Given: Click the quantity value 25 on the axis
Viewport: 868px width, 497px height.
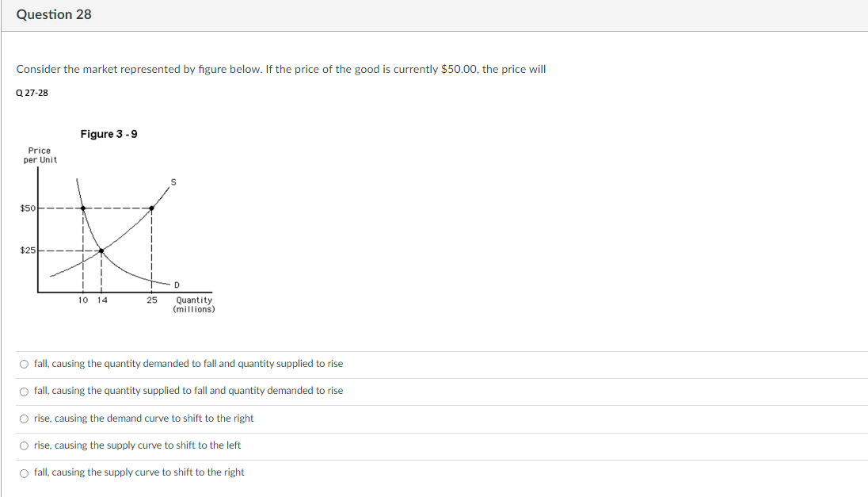Looking at the screenshot, I should pos(150,300).
